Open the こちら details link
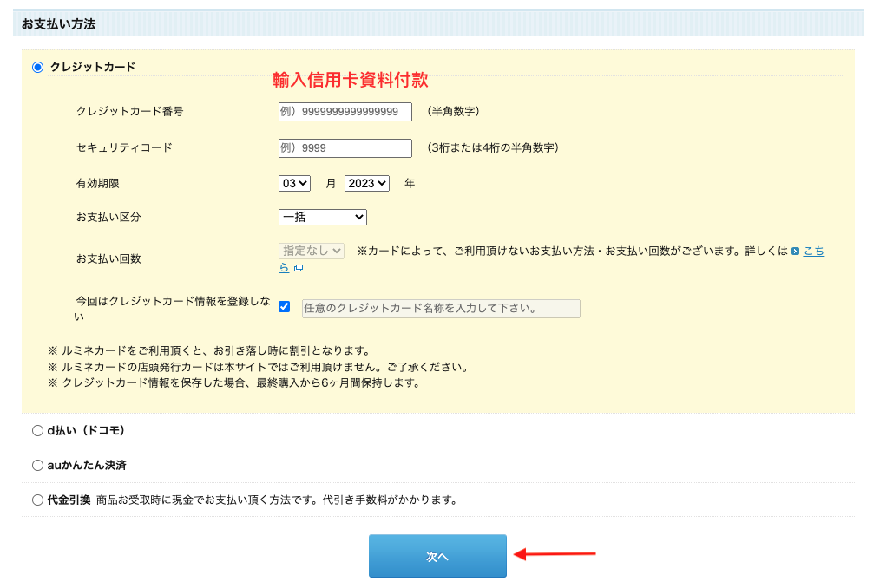 click(x=813, y=252)
